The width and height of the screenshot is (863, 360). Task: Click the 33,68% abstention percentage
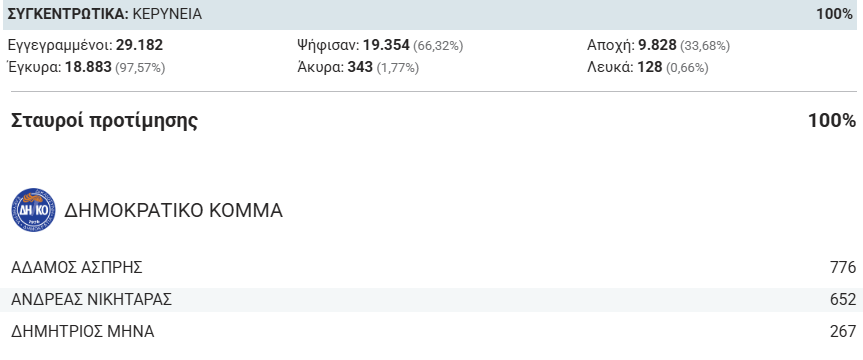point(705,46)
